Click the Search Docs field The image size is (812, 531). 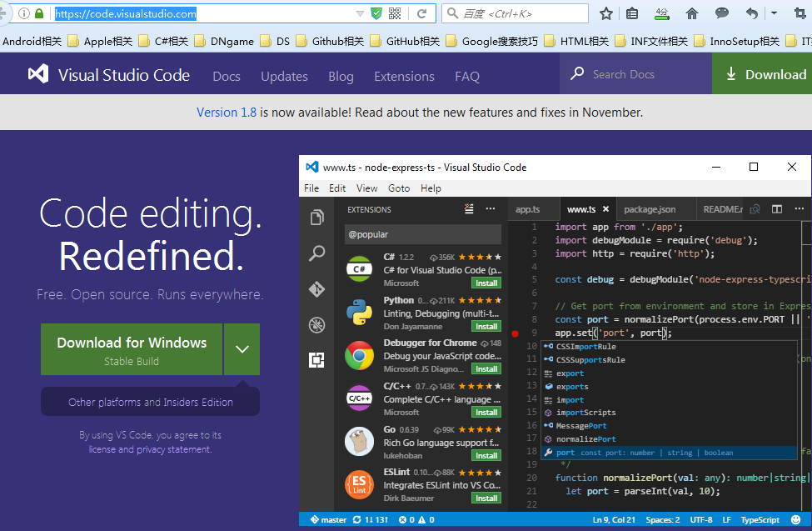(x=636, y=74)
